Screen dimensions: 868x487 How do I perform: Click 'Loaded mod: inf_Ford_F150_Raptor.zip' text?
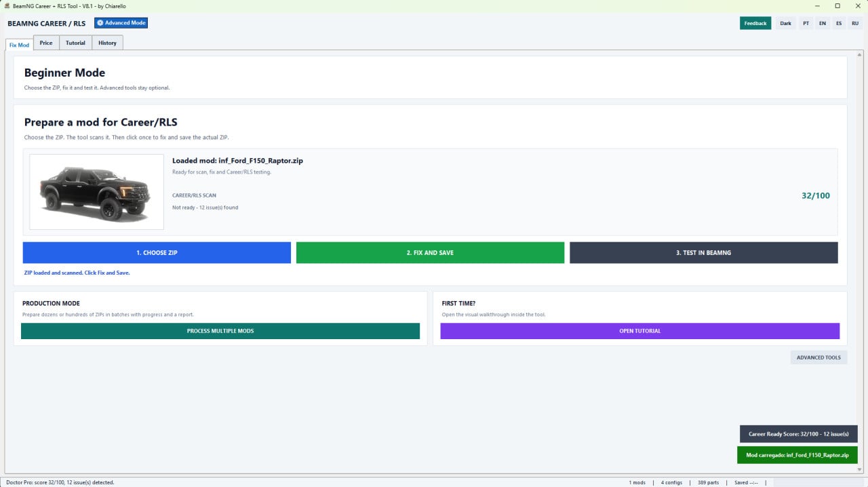237,161
